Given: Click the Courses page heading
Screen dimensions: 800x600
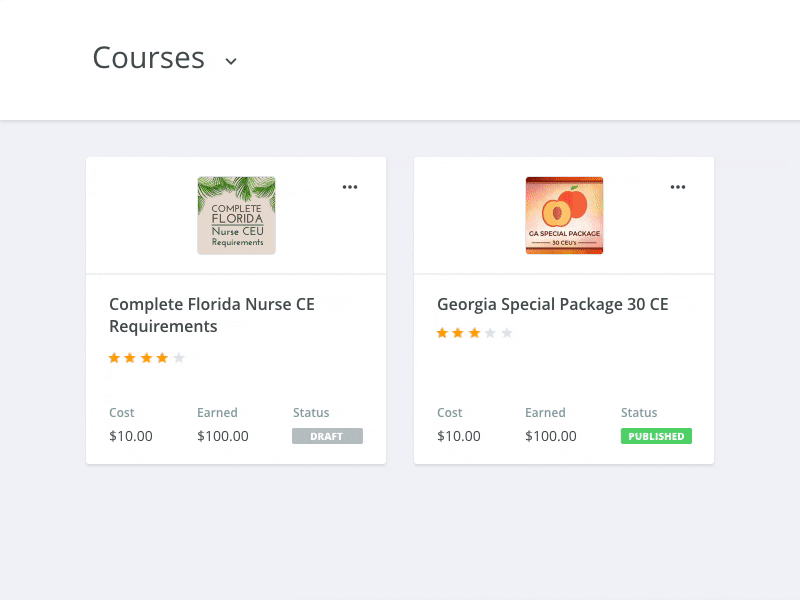Looking at the screenshot, I should click(x=149, y=58).
